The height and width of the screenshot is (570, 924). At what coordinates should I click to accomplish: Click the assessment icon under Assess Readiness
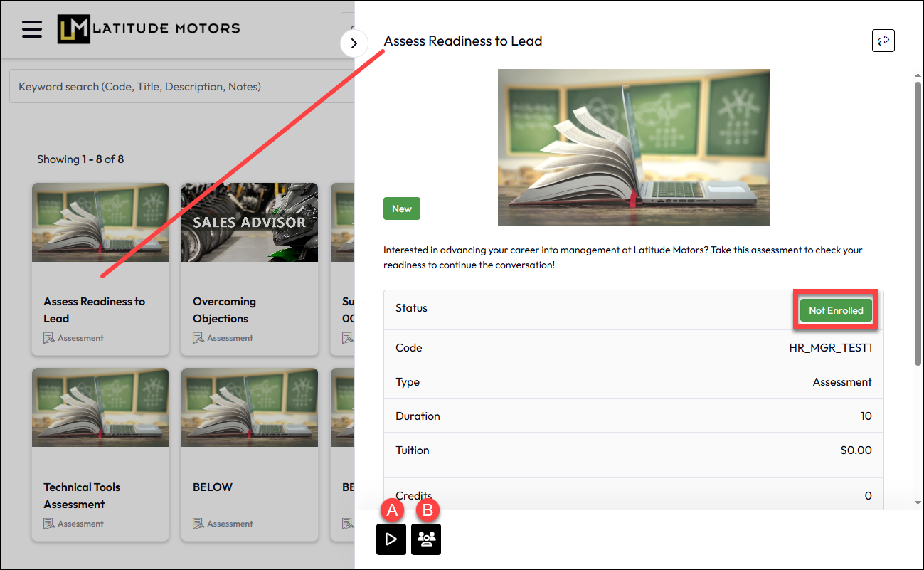click(49, 338)
